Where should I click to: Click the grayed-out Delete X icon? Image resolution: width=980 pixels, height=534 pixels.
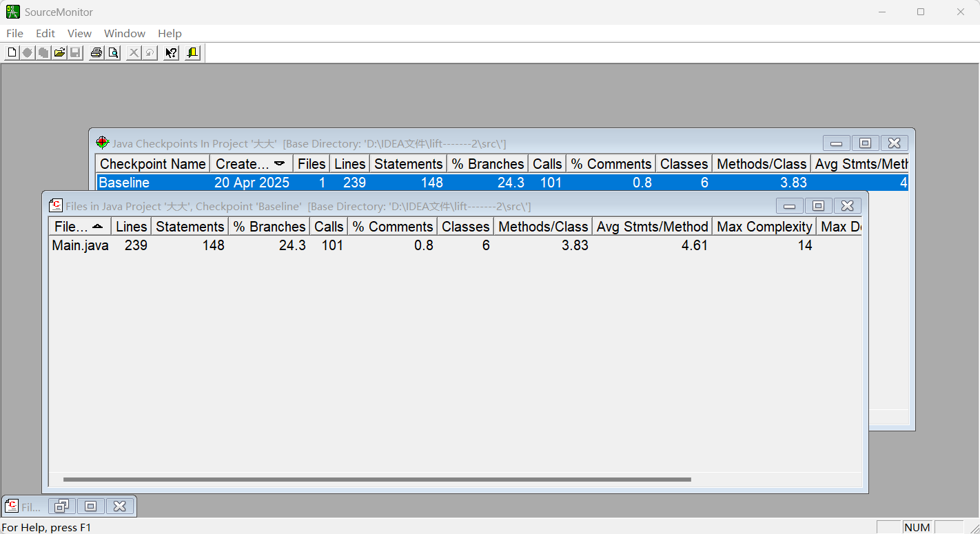(134, 53)
